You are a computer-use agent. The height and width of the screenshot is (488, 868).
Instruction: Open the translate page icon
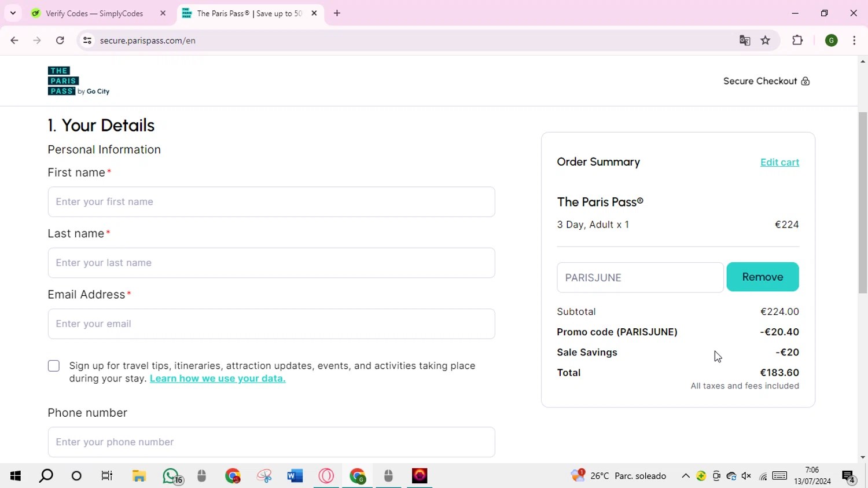tap(745, 41)
